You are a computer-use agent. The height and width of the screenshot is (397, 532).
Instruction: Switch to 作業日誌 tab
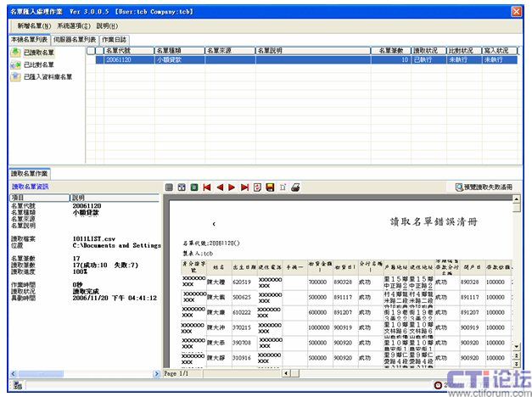114,39
